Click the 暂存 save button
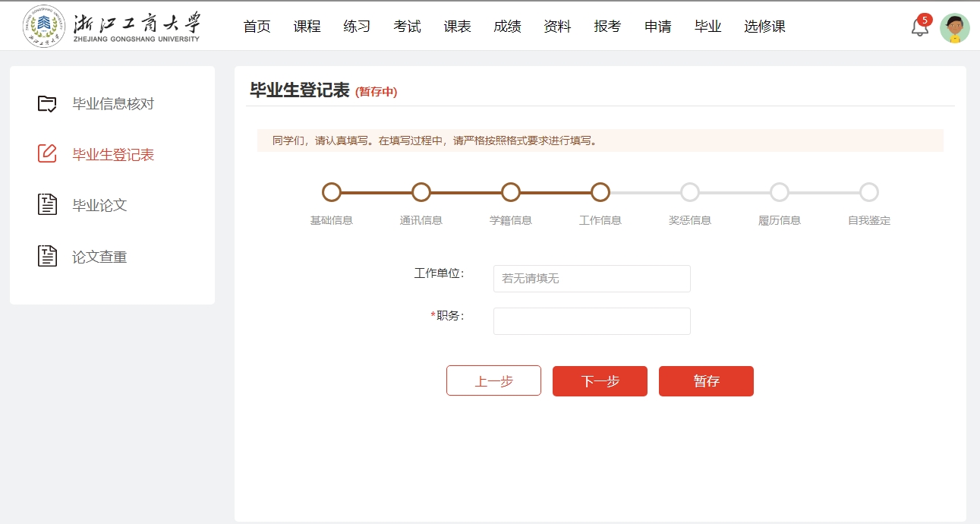The width and height of the screenshot is (980, 524). [x=706, y=381]
